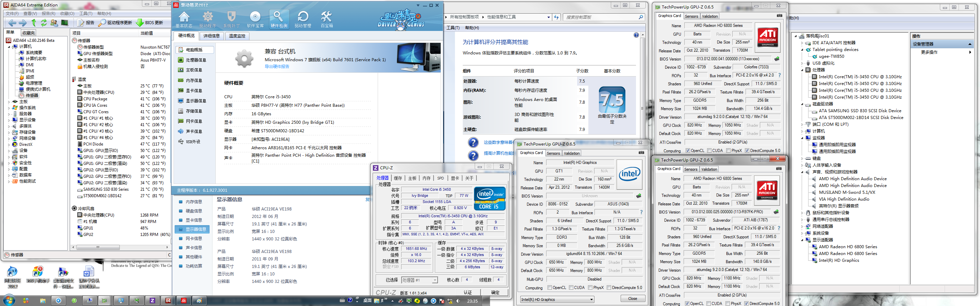This screenshot has width=980, height=306.
Task: Click 这些数字意味着 link in performance window
Action: pyautogui.click(x=499, y=142)
